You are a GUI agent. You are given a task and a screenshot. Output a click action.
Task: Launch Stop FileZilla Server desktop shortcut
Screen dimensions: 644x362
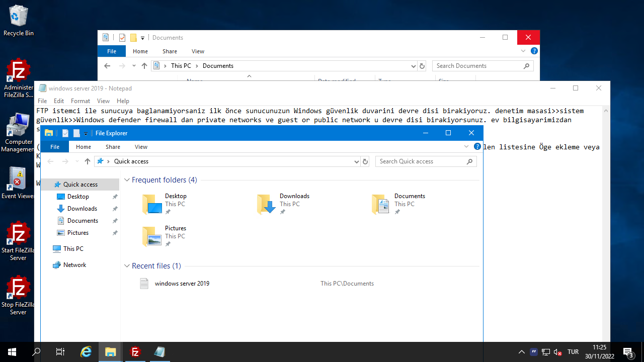[x=18, y=295]
